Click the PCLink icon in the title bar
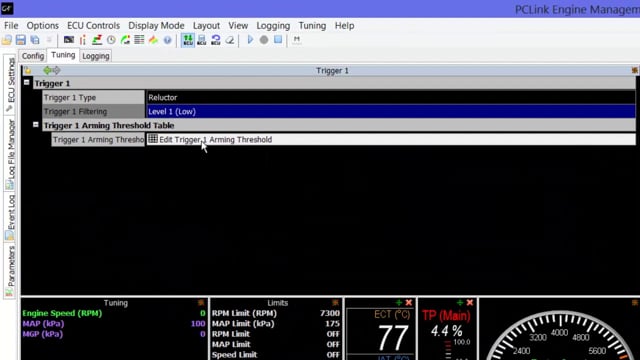 [x=7, y=9]
